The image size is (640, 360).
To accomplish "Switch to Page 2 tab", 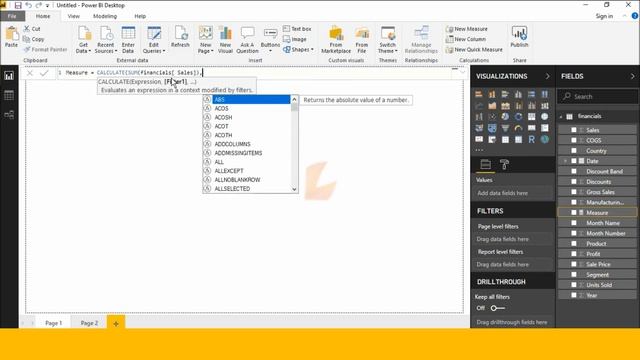I will pyautogui.click(x=89, y=323).
